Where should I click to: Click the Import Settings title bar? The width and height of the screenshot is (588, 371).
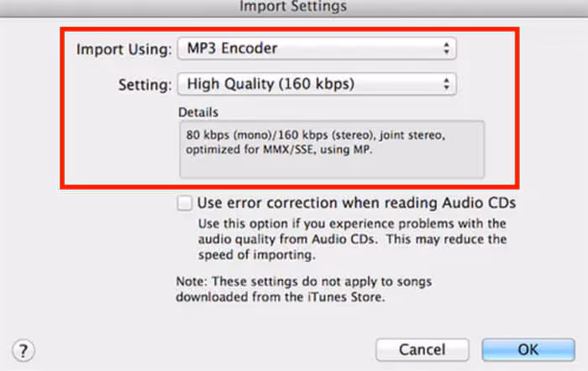(x=293, y=7)
